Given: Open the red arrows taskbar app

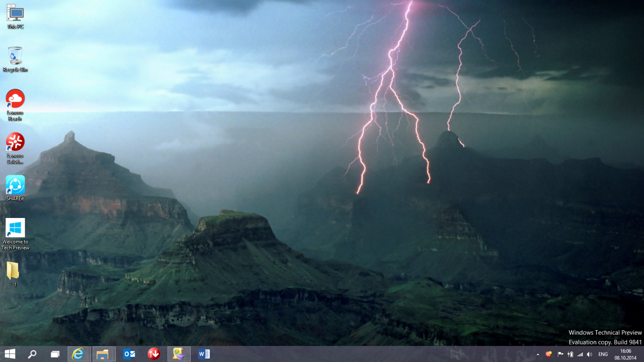Looking at the screenshot, I should (x=154, y=354).
